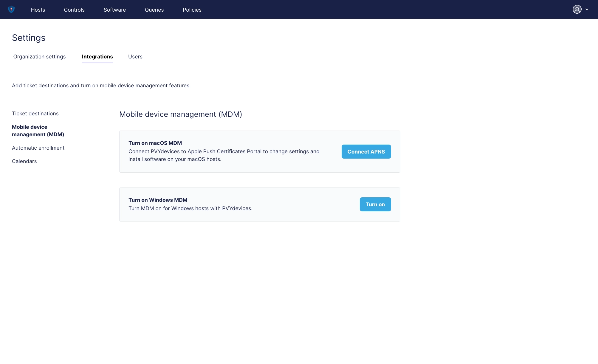
Task: Click 'Turn MDM on for Windows hosts' description
Action: click(x=190, y=208)
